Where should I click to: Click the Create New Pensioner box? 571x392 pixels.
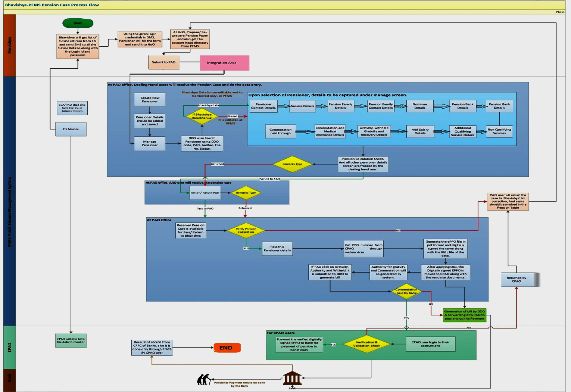[150, 100]
